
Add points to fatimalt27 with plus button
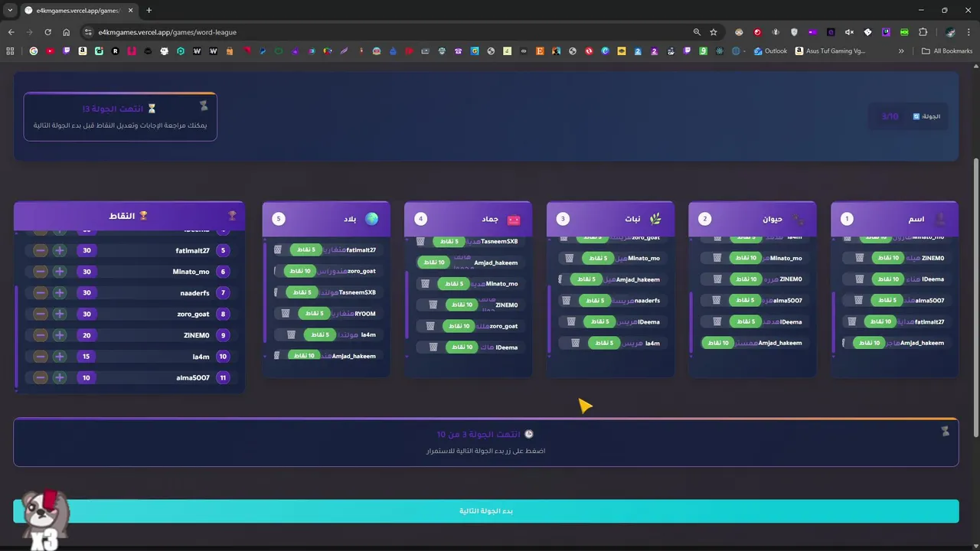coord(60,250)
